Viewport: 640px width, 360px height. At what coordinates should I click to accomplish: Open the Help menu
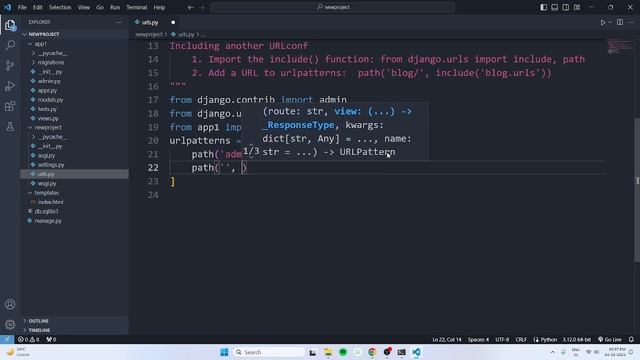pyautogui.click(x=159, y=7)
